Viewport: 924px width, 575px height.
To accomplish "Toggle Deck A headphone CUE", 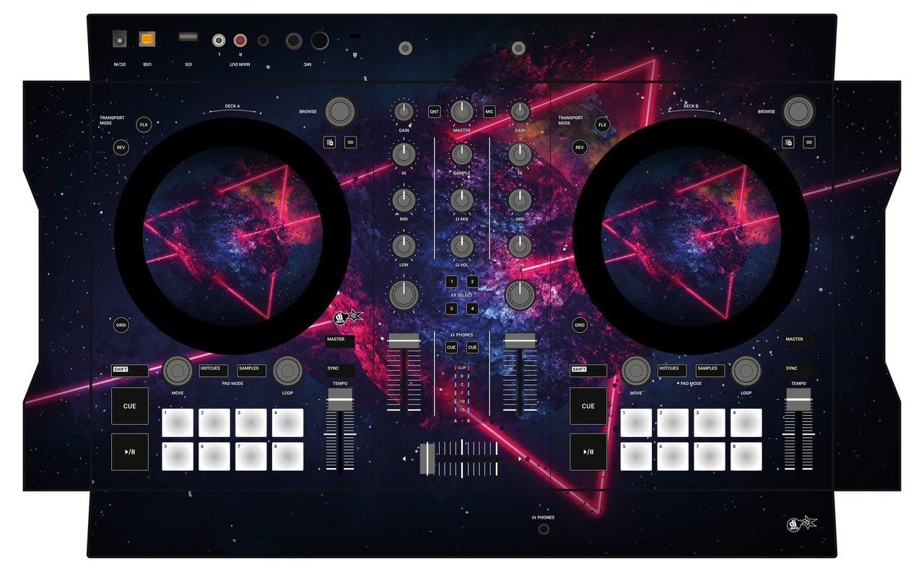I will pos(450,347).
